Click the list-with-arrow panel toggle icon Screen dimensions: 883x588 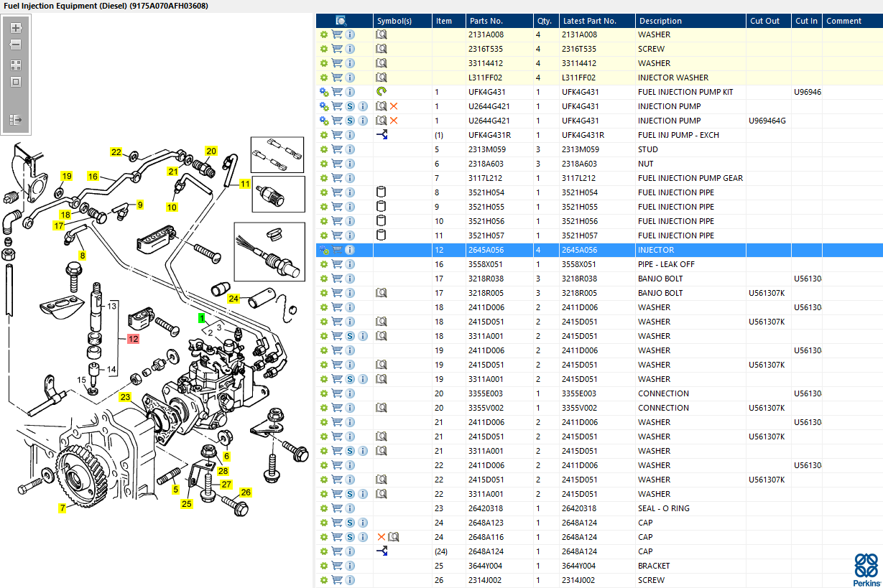point(16,119)
